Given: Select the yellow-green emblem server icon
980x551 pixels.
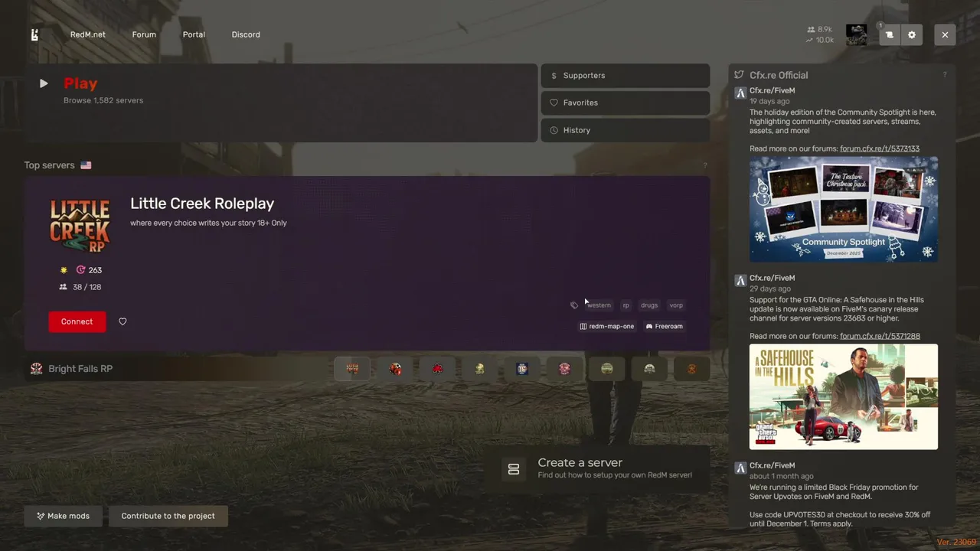Looking at the screenshot, I should point(479,369).
